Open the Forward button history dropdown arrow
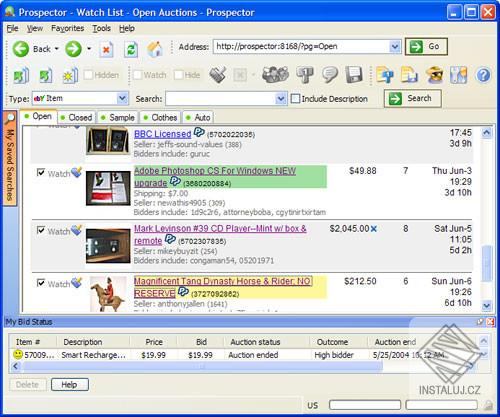 click(x=89, y=49)
